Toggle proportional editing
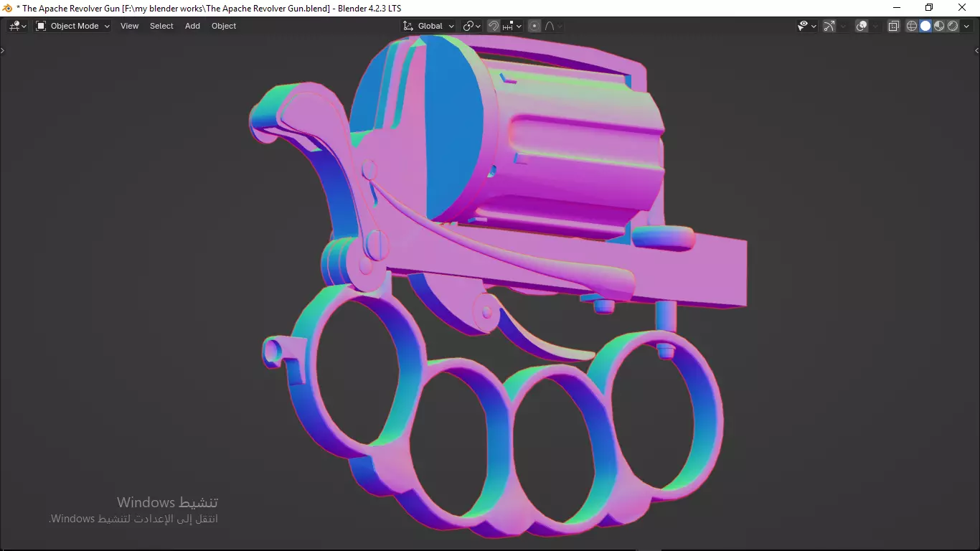 [x=534, y=26]
